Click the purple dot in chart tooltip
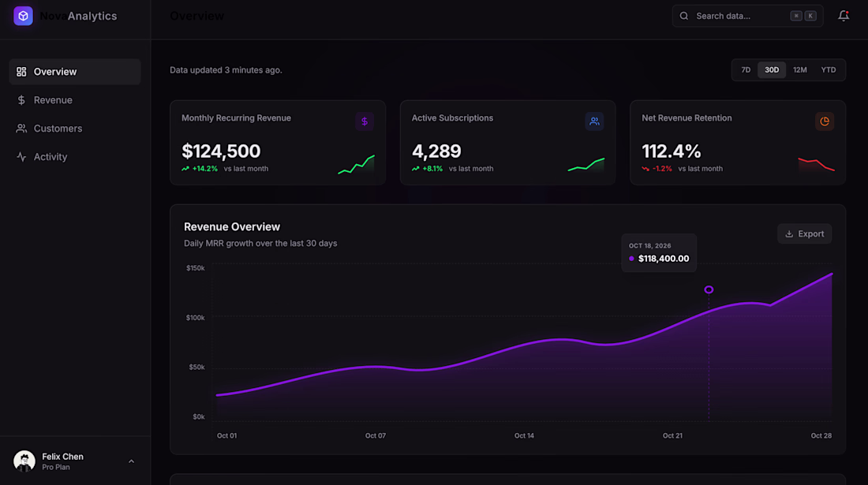868x485 pixels. click(631, 259)
